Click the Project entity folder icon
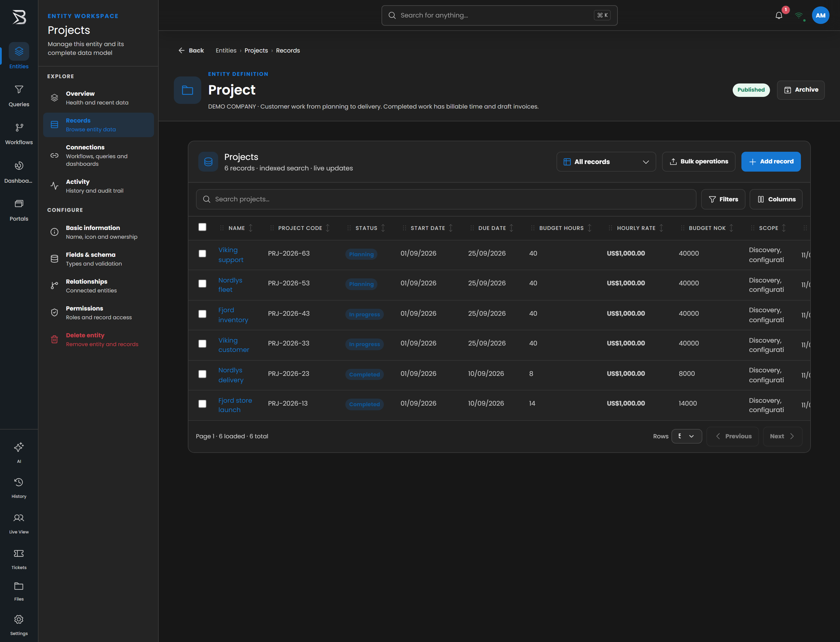Screen dimensions: 840x642 coord(187,90)
